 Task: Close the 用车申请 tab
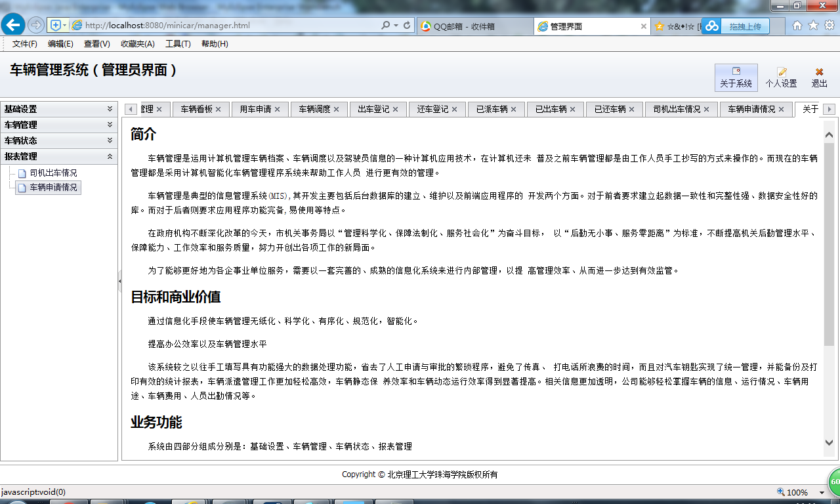pos(277,110)
